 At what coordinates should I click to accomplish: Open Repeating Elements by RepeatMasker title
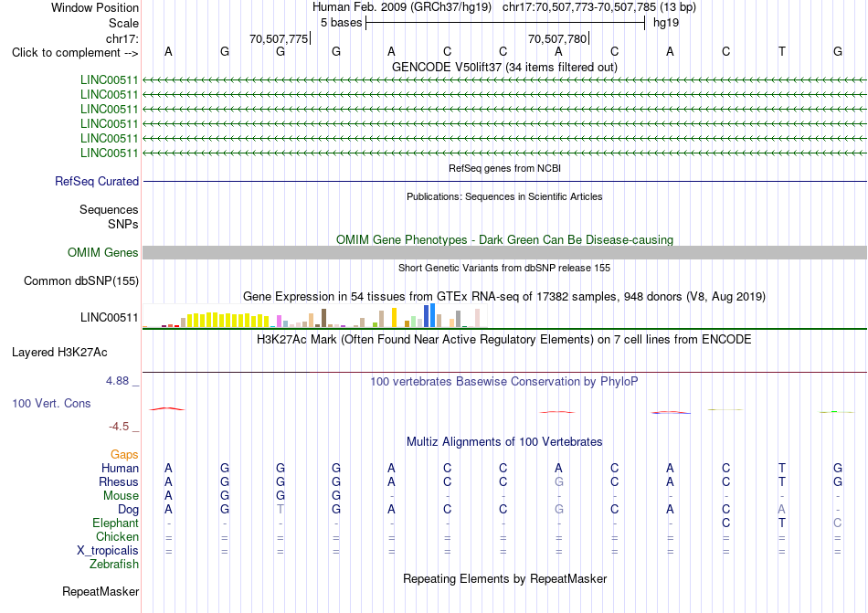(504, 578)
